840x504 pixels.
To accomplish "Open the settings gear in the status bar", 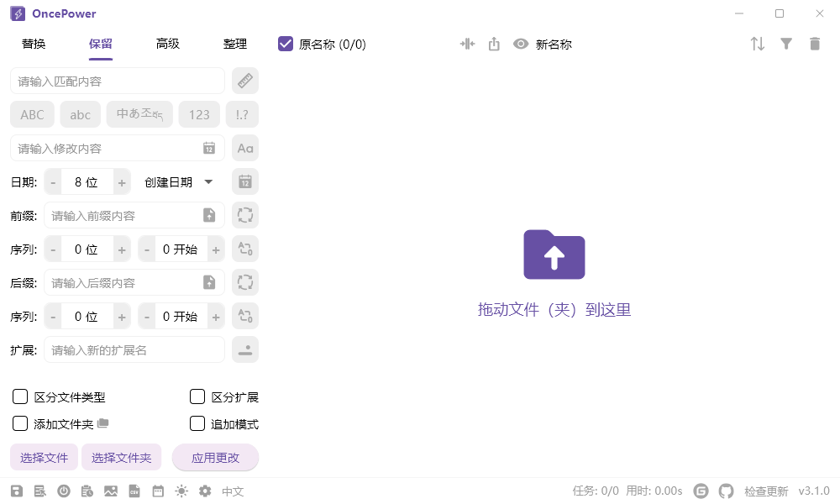I will tap(204, 491).
